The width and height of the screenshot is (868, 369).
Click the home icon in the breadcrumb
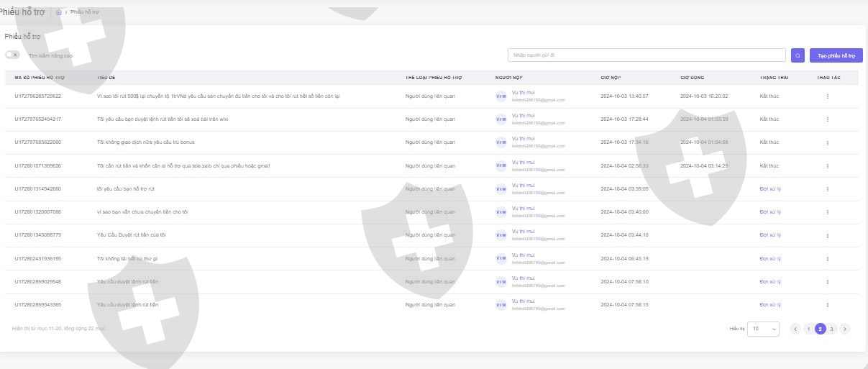click(58, 12)
